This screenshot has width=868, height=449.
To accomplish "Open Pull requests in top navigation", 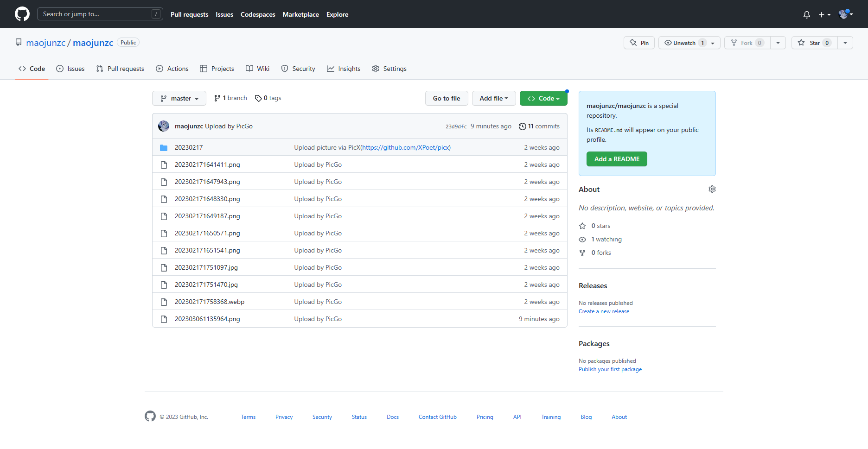I will pyautogui.click(x=189, y=14).
